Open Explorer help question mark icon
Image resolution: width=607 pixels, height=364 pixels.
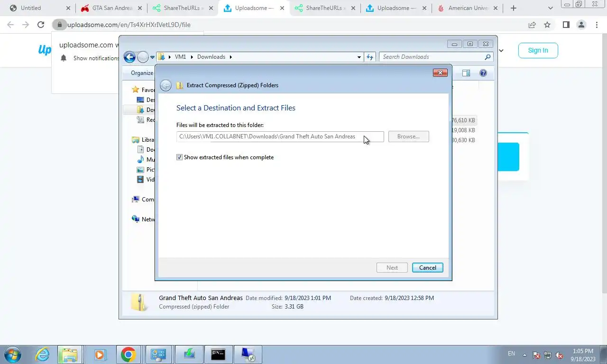click(x=483, y=73)
